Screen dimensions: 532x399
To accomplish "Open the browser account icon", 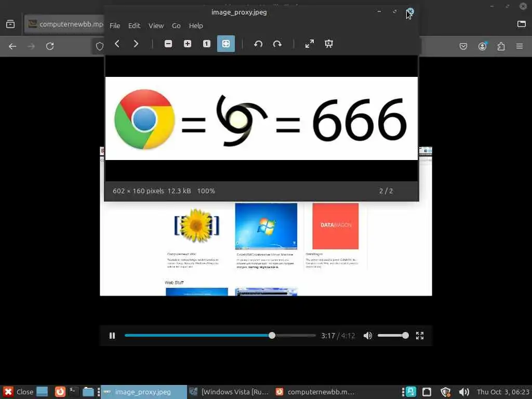I will (482, 46).
